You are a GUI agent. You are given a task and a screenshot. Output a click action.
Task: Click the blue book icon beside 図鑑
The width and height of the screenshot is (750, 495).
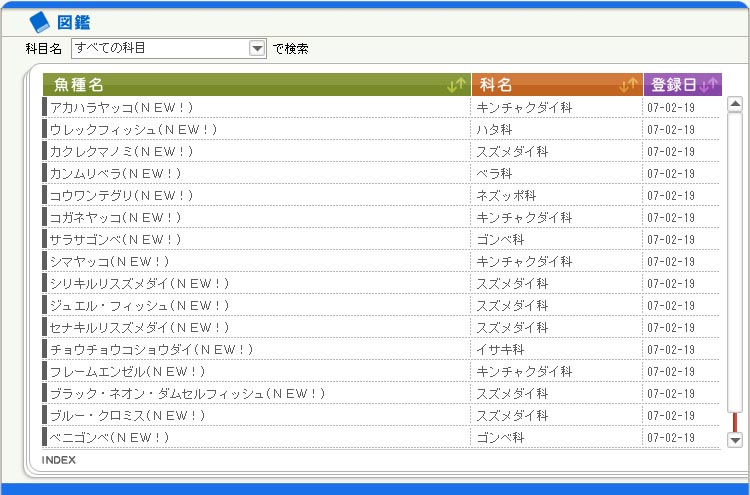coord(39,22)
